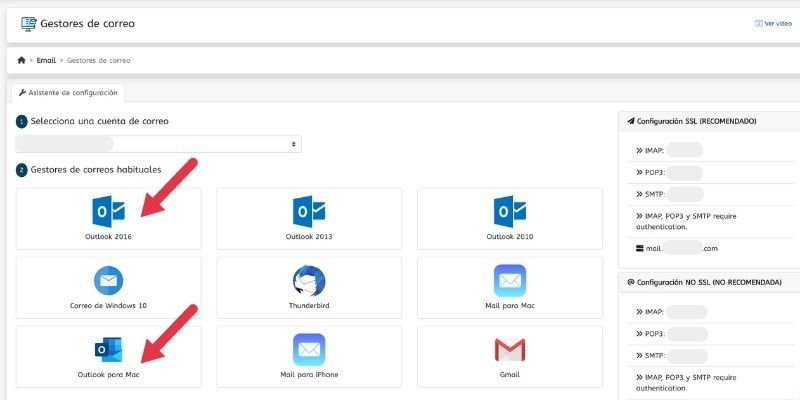
Task: Click the NO SSL SMTP entry
Action: [x=671, y=356]
